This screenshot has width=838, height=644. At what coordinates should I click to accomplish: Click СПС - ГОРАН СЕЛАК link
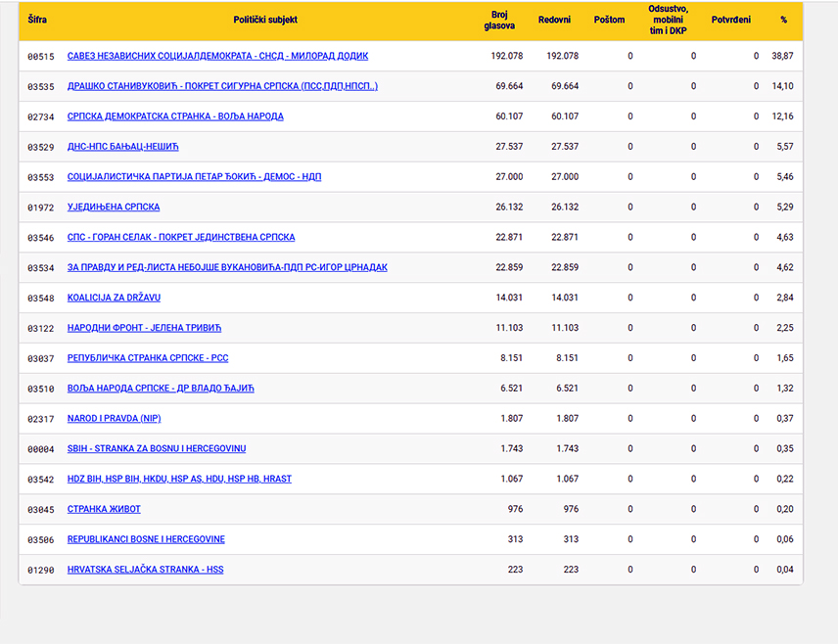[x=181, y=237]
